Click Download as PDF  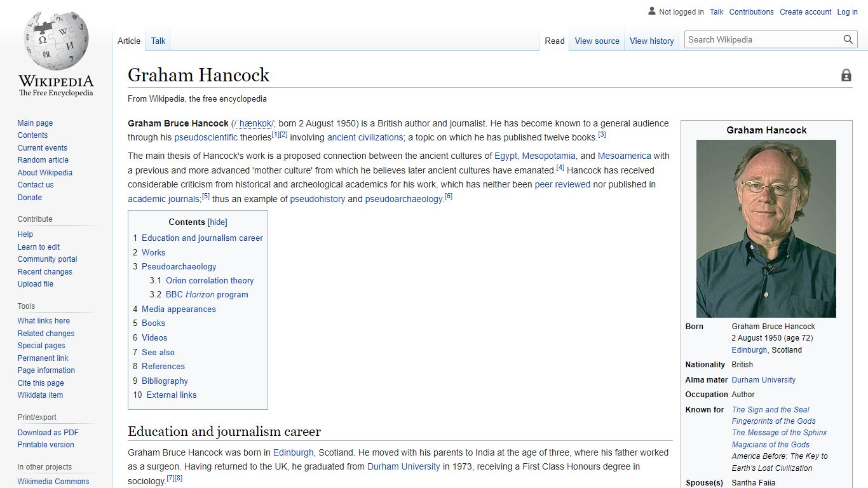pyautogui.click(x=48, y=433)
